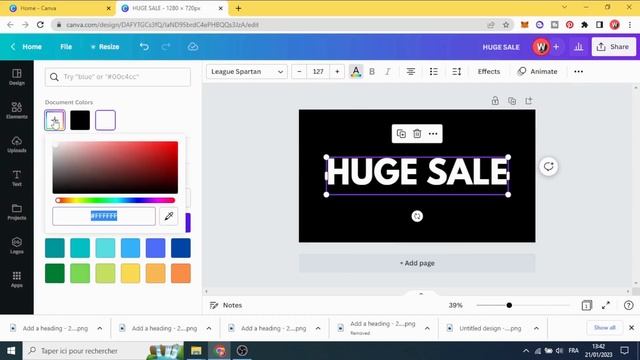Add a new page via top icon
The image size is (640, 360).
point(529,101)
